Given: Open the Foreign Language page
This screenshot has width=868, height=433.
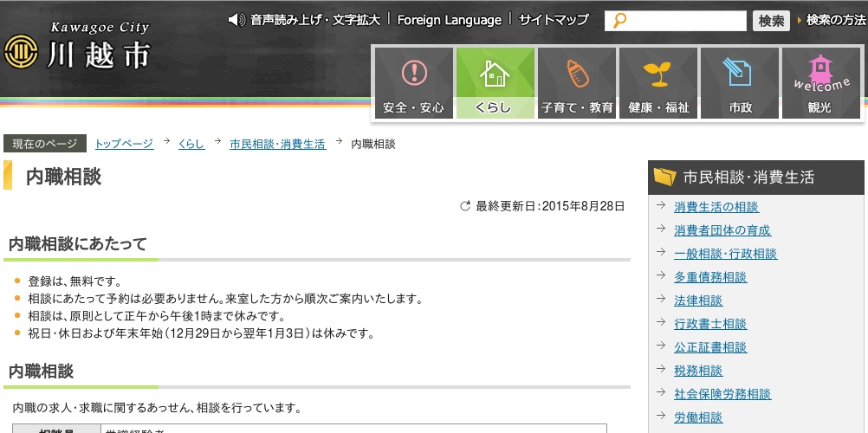Looking at the screenshot, I should pos(449,20).
